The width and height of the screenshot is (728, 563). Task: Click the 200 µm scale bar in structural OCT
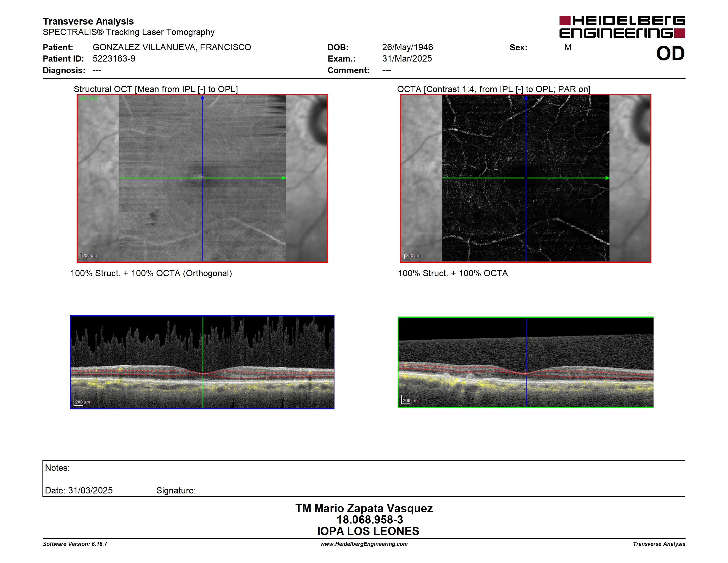point(89,256)
